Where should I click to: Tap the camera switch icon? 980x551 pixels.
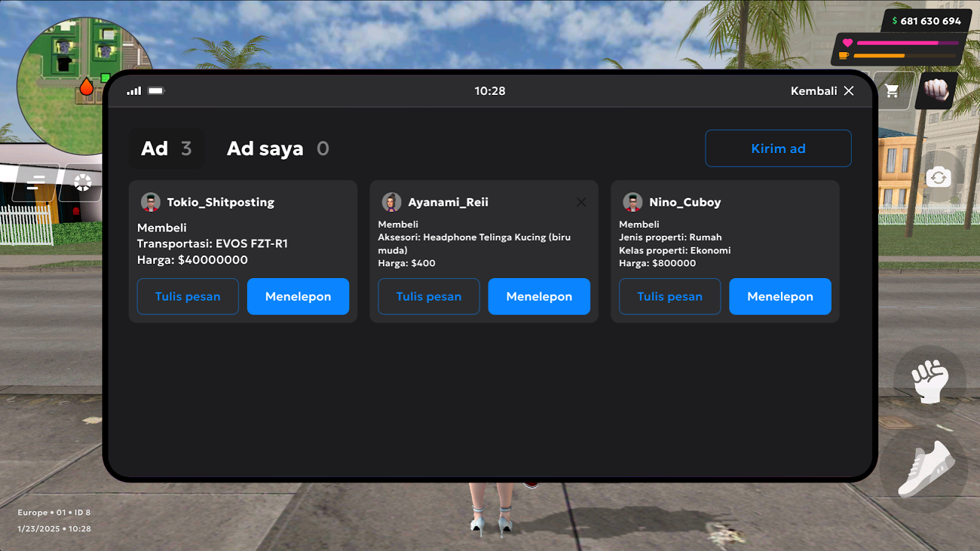pos(938,178)
